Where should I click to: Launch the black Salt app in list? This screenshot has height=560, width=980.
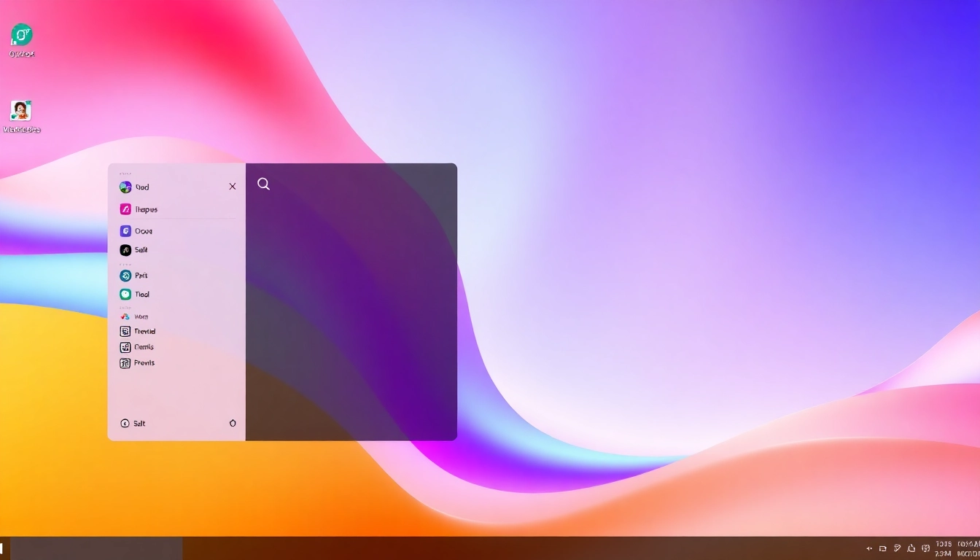[x=125, y=250]
